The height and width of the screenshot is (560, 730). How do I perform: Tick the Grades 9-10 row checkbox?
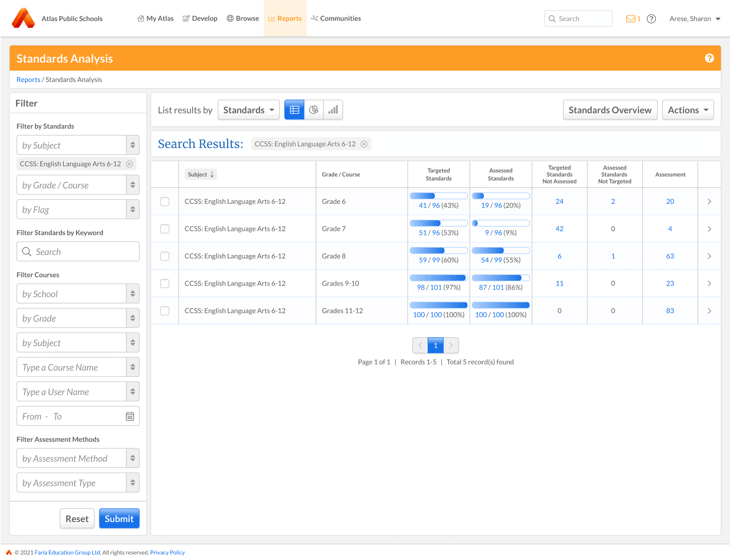tap(165, 284)
